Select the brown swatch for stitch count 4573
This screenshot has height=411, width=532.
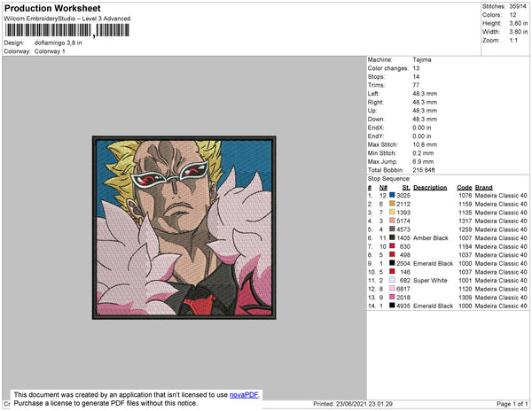(x=392, y=229)
